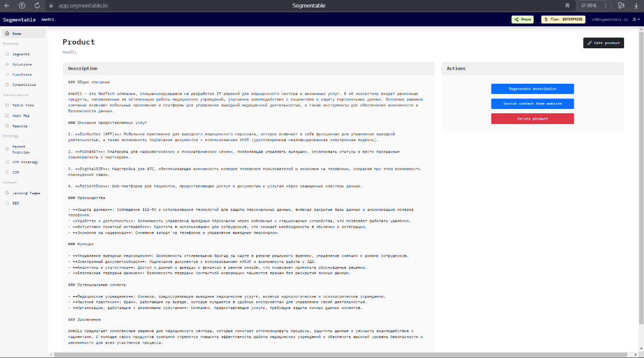
Task: Click the Landing Pages globe icon
Action: click(7, 193)
